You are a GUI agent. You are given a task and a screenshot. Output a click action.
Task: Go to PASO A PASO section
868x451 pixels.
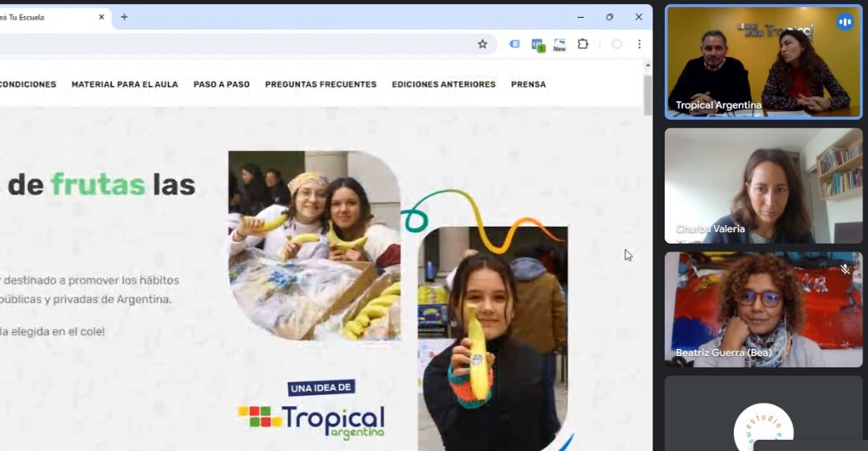(x=222, y=84)
